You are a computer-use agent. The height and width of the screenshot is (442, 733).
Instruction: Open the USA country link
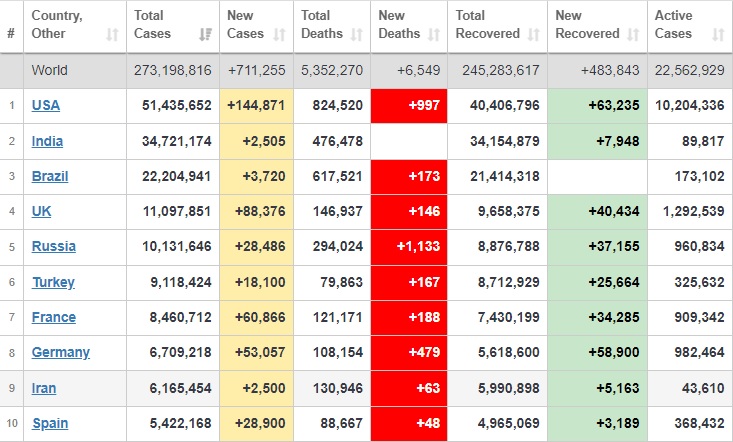click(x=46, y=106)
